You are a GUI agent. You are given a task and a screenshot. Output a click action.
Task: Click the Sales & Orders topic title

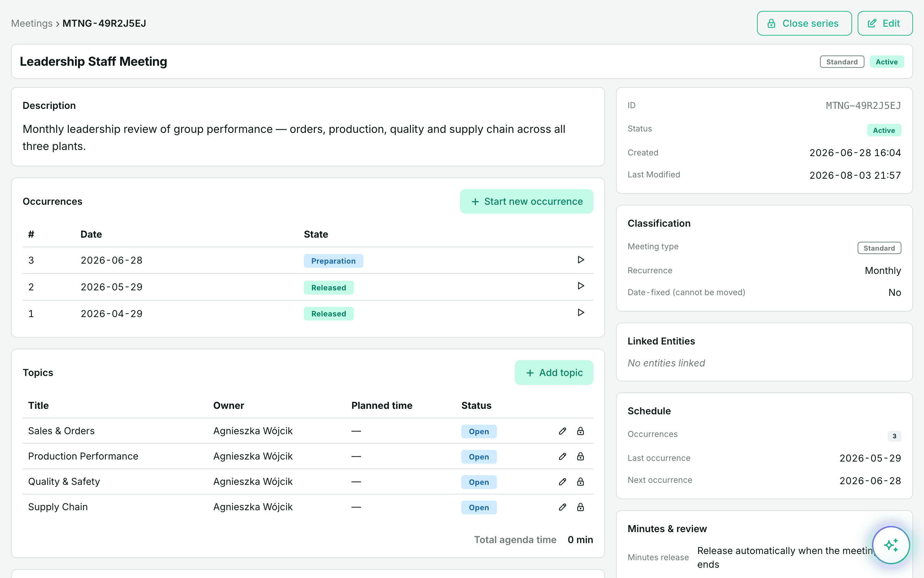[x=62, y=431]
